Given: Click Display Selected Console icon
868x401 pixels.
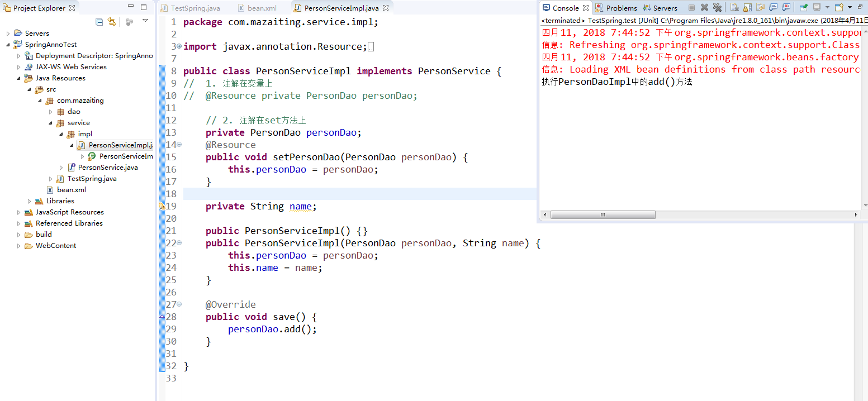Looking at the screenshot, I should 817,8.
